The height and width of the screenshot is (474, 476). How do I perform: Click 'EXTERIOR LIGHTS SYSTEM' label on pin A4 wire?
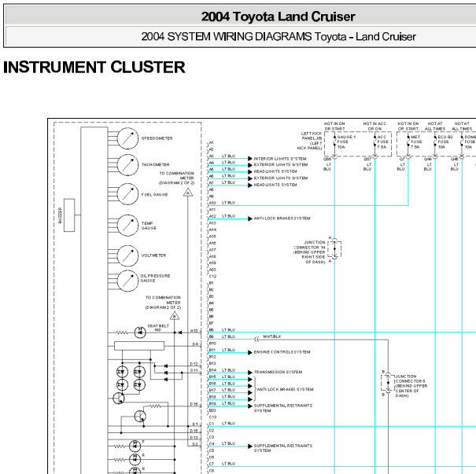click(x=281, y=164)
